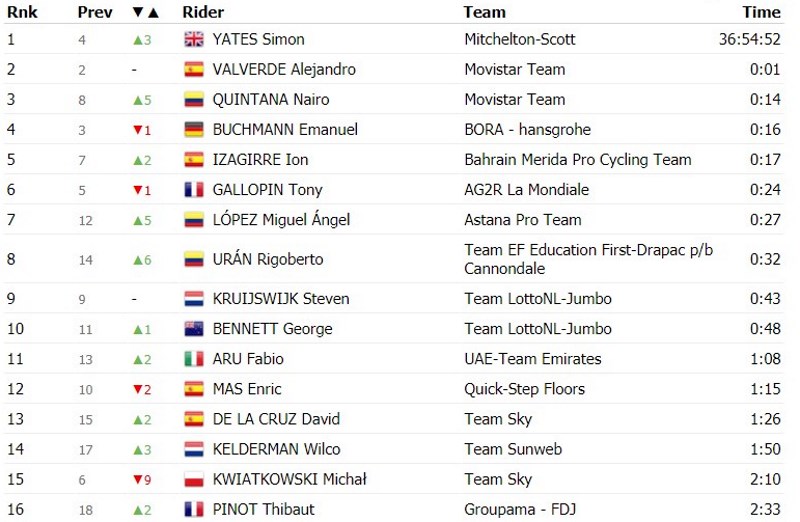The image size is (800, 522).
Task: Open the Groupama - FDJ team page
Action: [x=520, y=509]
